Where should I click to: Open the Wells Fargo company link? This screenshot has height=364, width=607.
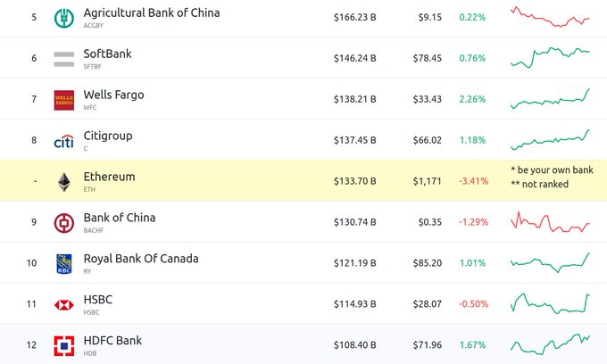pos(113,95)
